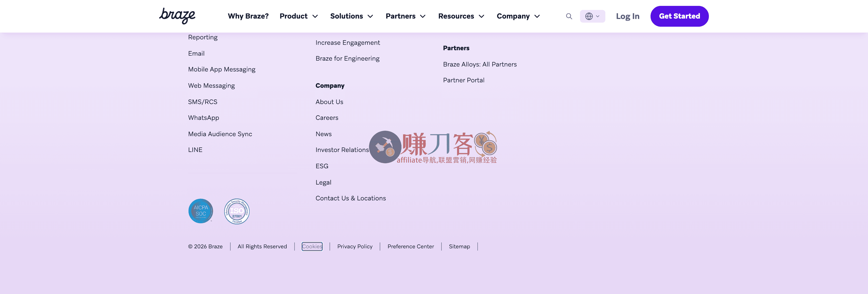Open the Privacy Policy link

click(x=354, y=247)
